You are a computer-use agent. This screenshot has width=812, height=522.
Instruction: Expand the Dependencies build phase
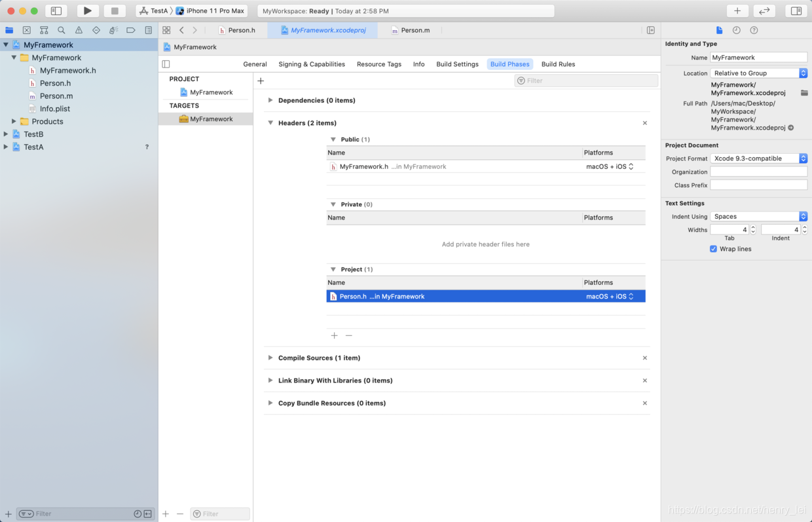pyautogui.click(x=270, y=100)
